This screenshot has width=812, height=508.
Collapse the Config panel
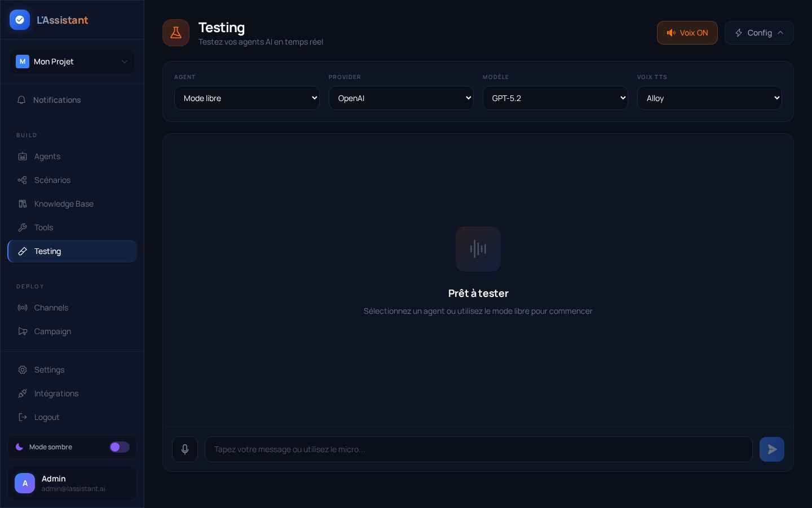click(x=758, y=33)
